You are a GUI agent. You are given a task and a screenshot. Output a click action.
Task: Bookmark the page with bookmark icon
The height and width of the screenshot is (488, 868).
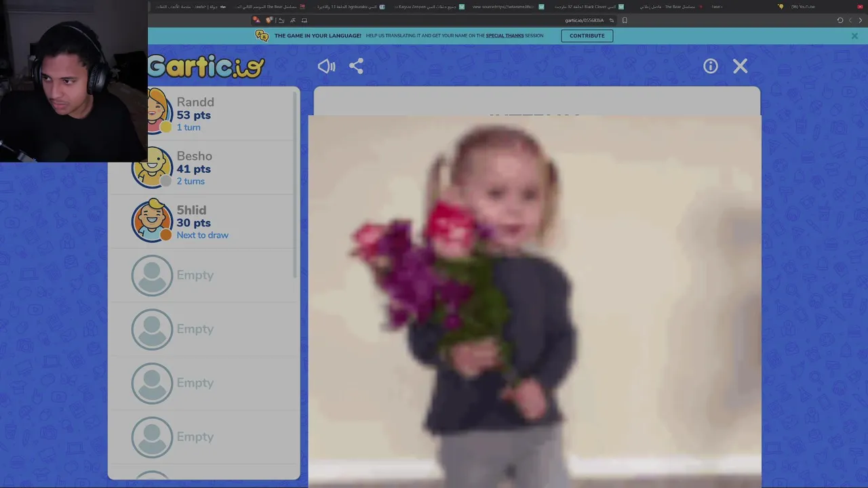pos(625,20)
